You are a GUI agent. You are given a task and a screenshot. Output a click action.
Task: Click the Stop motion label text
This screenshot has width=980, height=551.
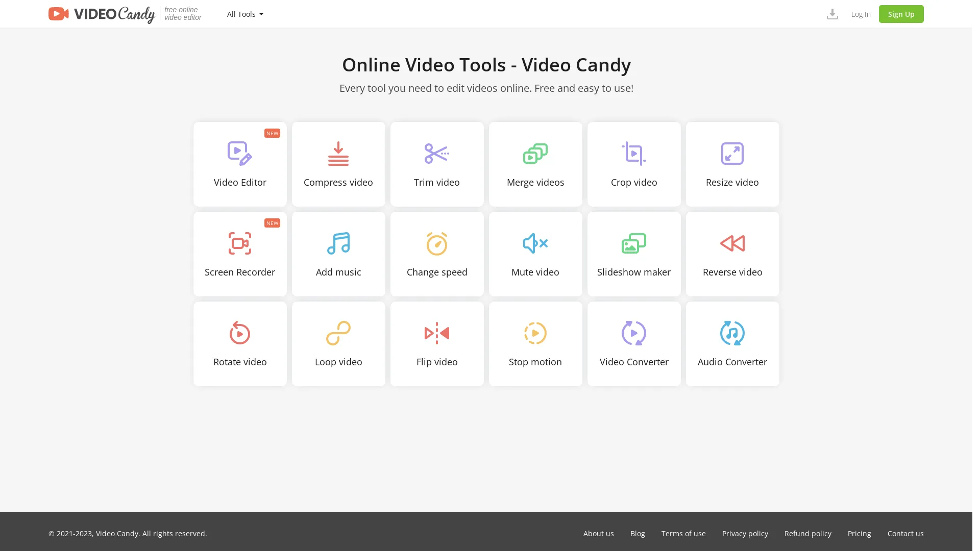point(535,362)
